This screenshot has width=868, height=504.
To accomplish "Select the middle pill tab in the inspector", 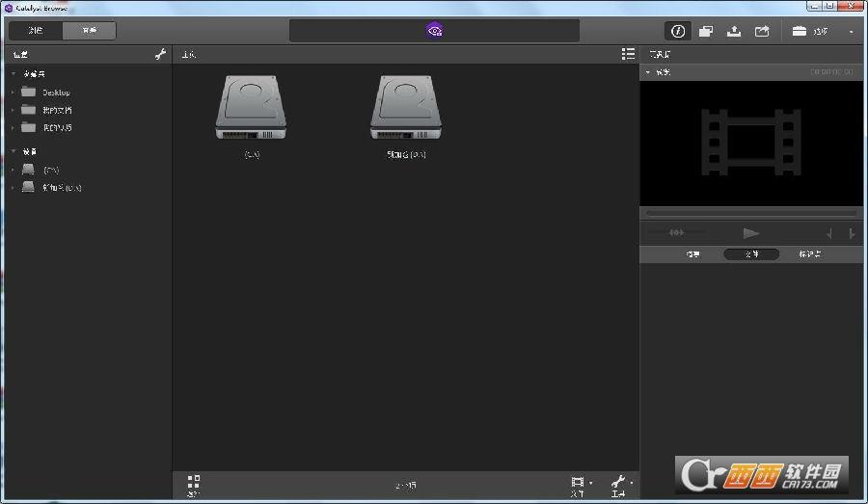I will click(x=751, y=254).
